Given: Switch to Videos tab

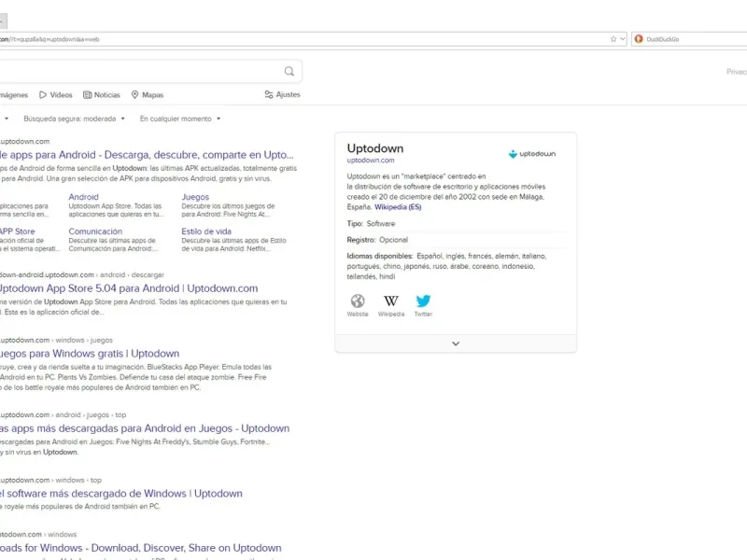Looking at the screenshot, I should [x=56, y=95].
